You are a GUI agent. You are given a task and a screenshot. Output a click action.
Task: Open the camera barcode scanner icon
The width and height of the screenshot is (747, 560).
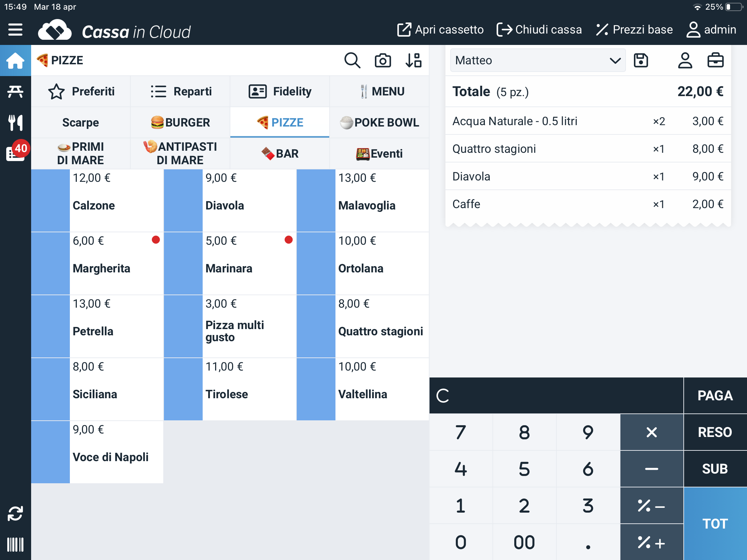(382, 60)
